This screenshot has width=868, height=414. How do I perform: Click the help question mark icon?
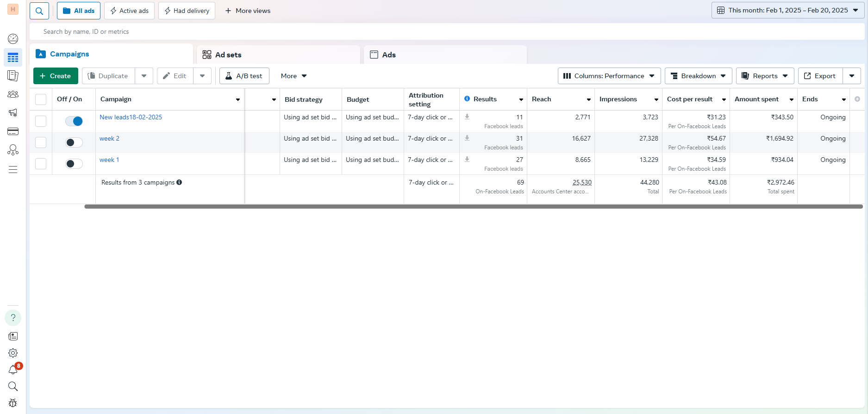13,318
